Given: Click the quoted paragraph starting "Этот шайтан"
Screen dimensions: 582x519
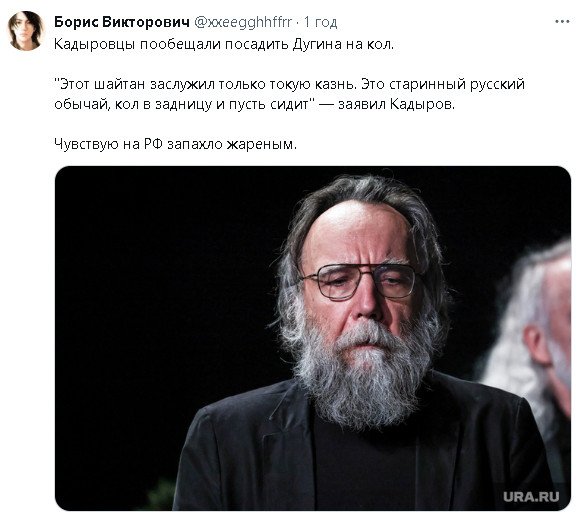Looking at the screenshot, I should [290, 94].
